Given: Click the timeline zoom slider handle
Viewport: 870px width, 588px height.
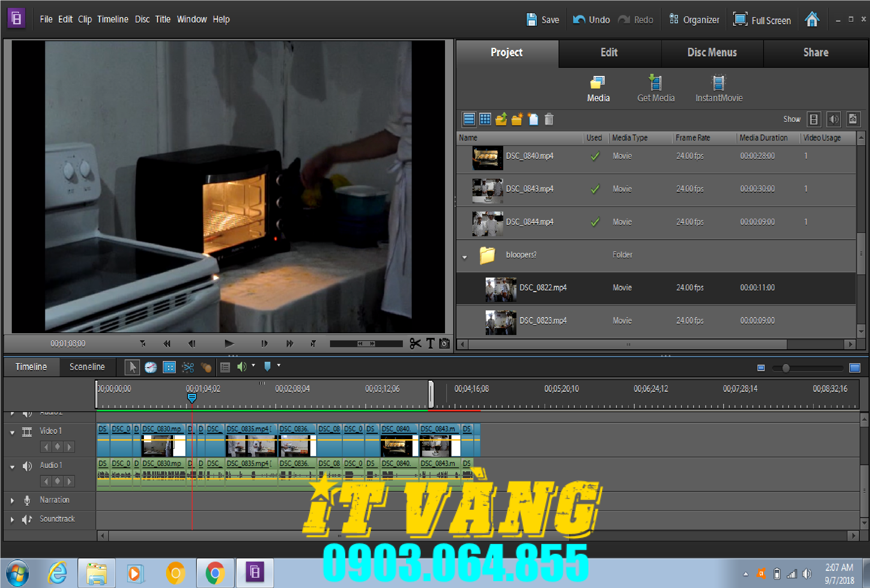Looking at the screenshot, I should click(786, 368).
